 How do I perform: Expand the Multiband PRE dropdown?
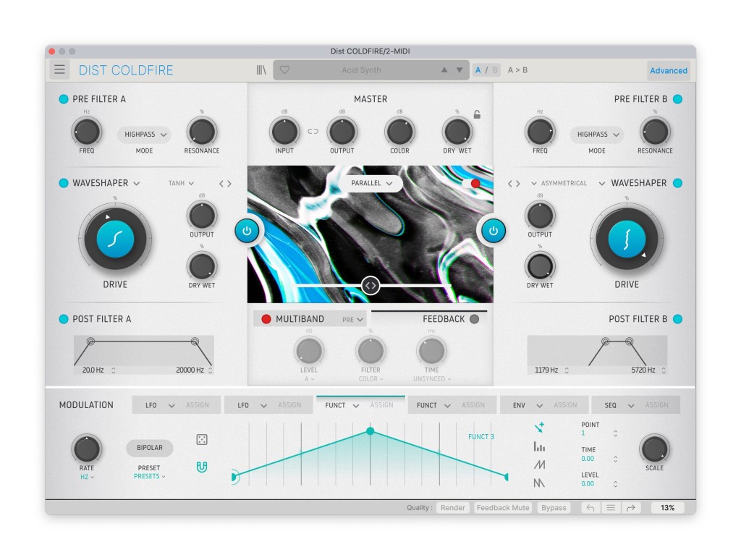click(x=354, y=319)
